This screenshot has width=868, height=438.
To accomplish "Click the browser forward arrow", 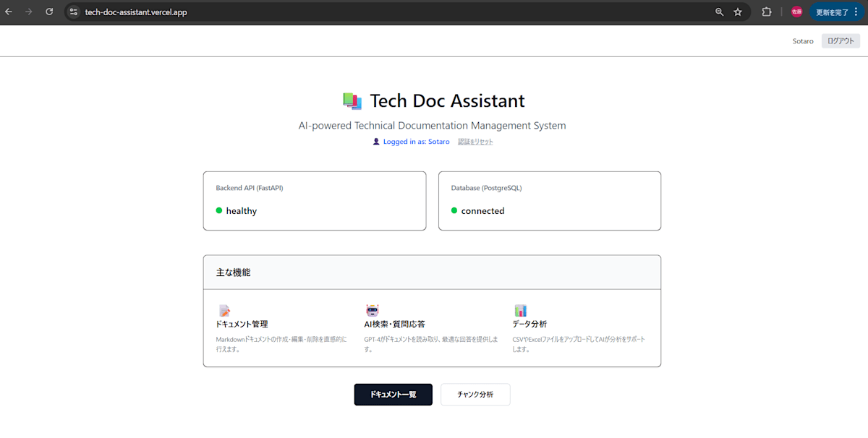I will 29,12.
